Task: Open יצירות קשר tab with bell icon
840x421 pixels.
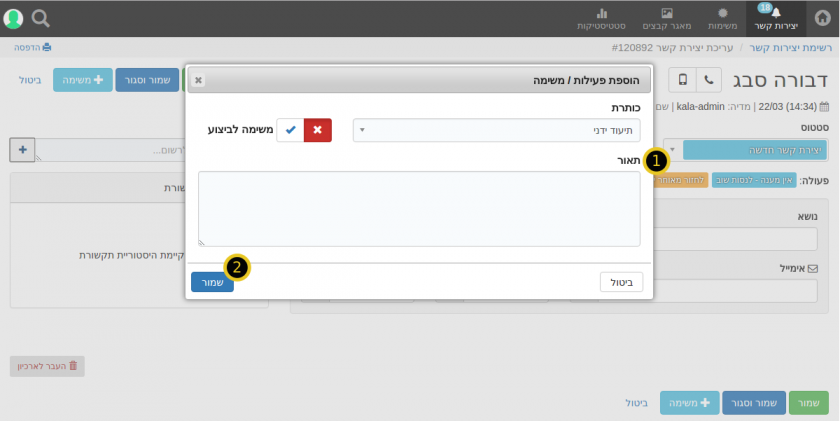Action: (x=776, y=19)
